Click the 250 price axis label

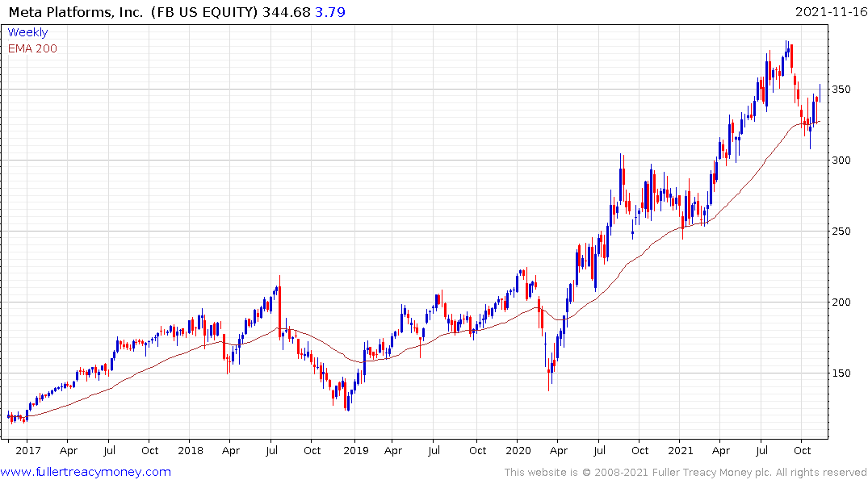pyautogui.click(x=841, y=232)
